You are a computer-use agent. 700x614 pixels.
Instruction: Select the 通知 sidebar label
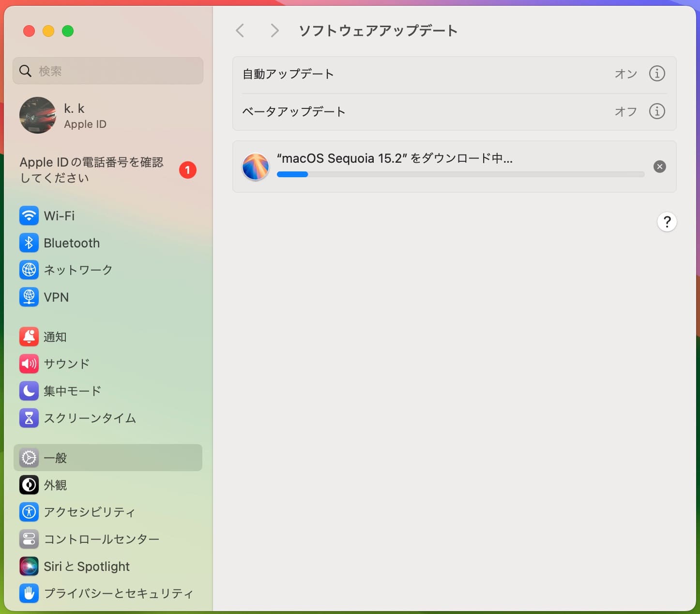click(55, 337)
